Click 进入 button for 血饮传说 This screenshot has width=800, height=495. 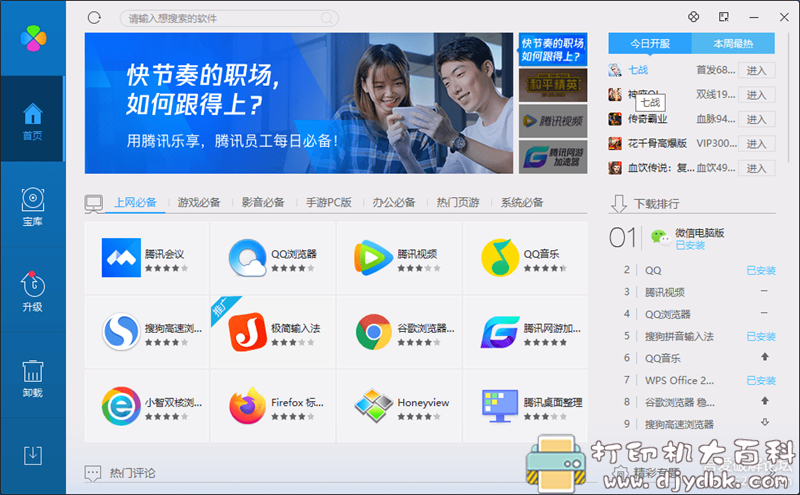coord(756,168)
